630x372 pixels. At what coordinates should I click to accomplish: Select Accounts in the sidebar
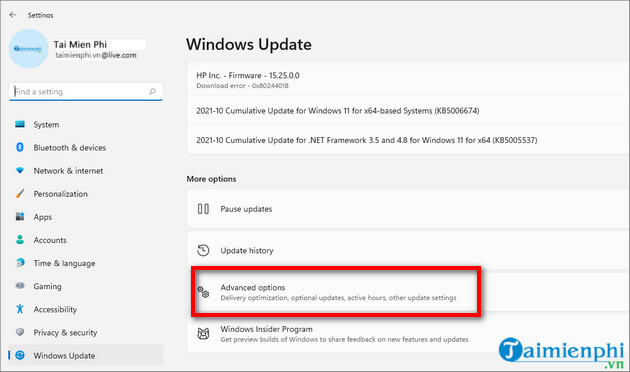point(86,240)
